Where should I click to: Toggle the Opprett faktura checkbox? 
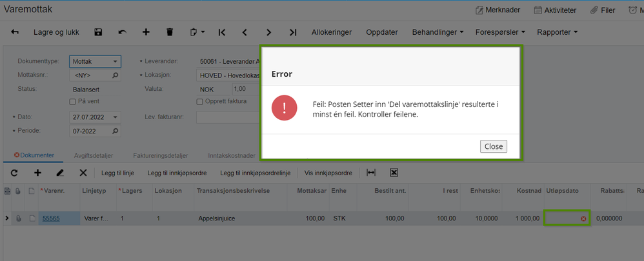coord(199,101)
